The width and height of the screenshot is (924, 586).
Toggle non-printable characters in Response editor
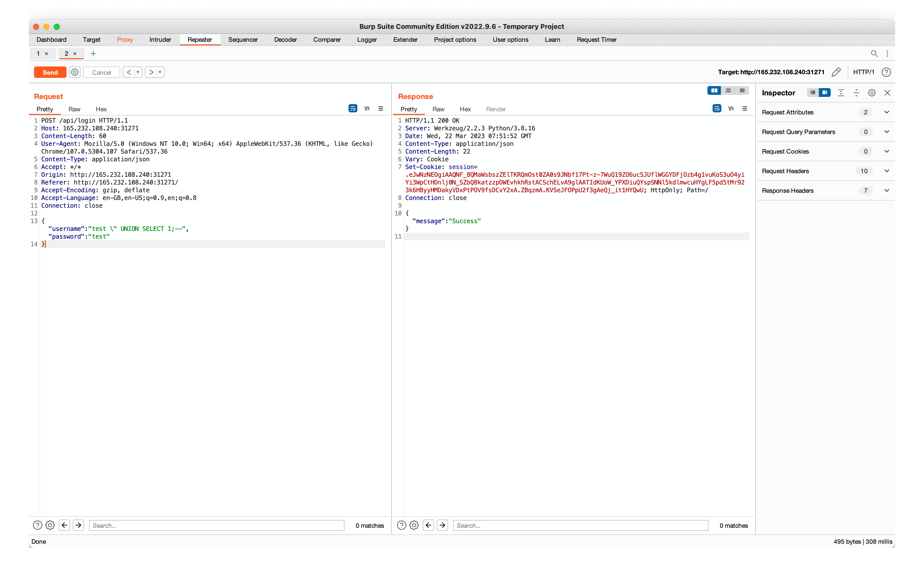point(731,108)
